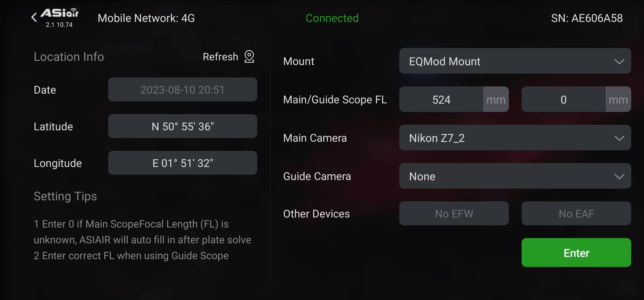Open the Mount dropdown chevron
Screen dimensions: 644x300
(x=619, y=61)
